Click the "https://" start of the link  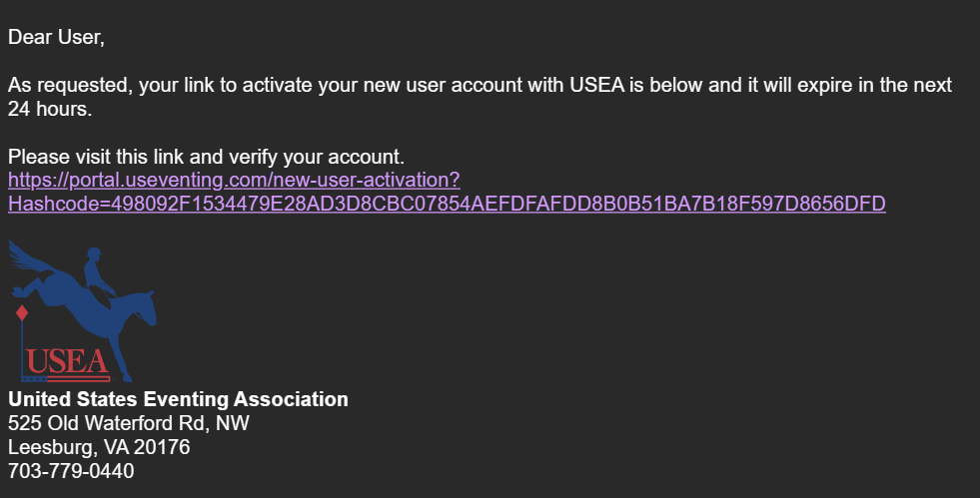(36, 181)
